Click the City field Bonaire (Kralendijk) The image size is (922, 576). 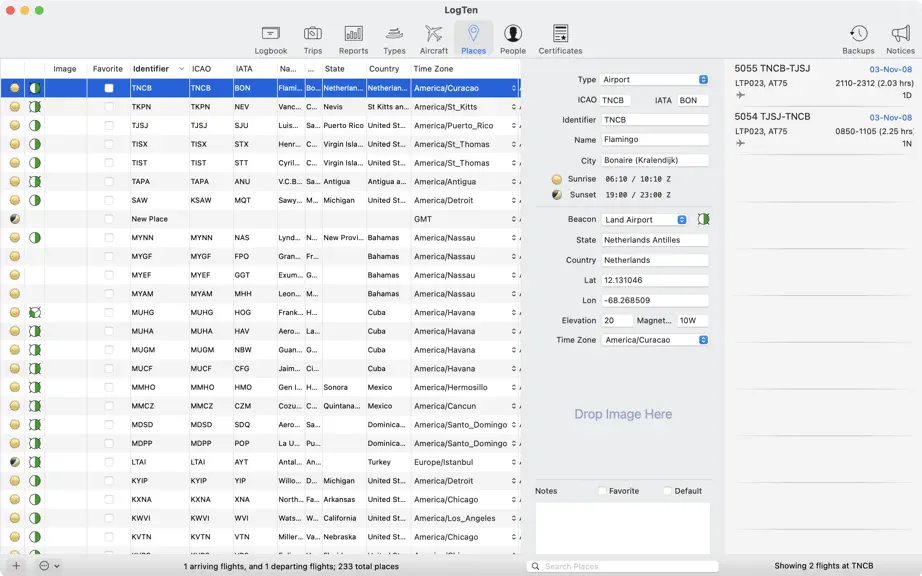pyautogui.click(x=655, y=160)
